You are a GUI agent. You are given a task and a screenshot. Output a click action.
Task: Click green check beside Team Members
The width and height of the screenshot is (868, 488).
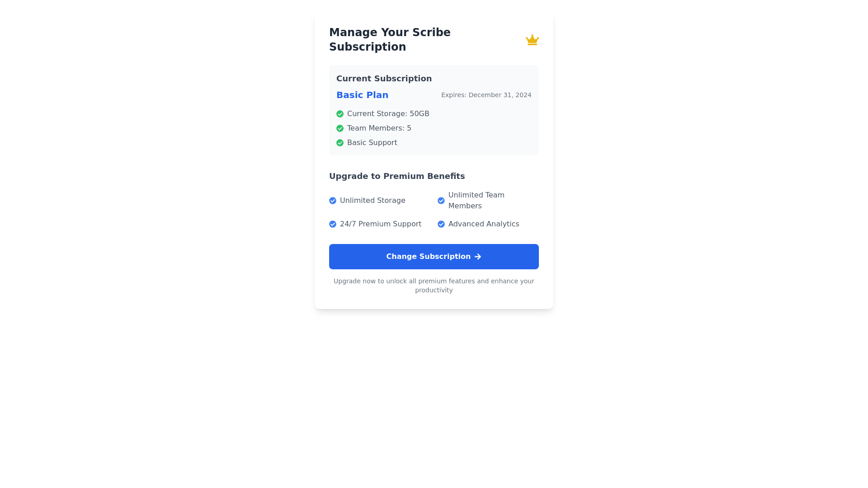(x=340, y=128)
